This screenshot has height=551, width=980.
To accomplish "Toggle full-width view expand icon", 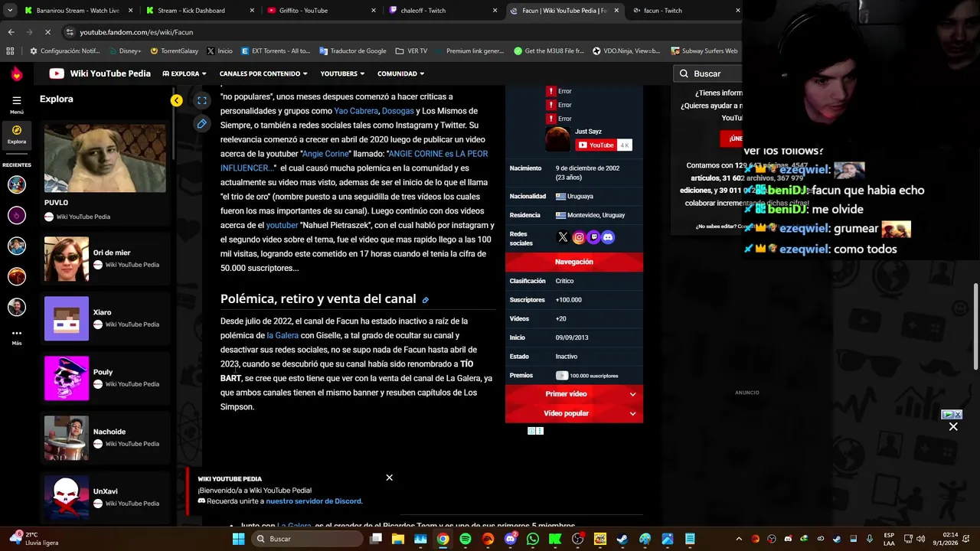I will pos(201,100).
